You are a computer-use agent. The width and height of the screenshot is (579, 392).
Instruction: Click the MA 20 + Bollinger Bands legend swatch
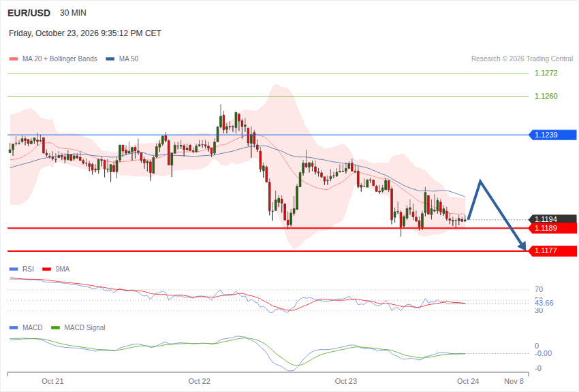click(x=14, y=59)
